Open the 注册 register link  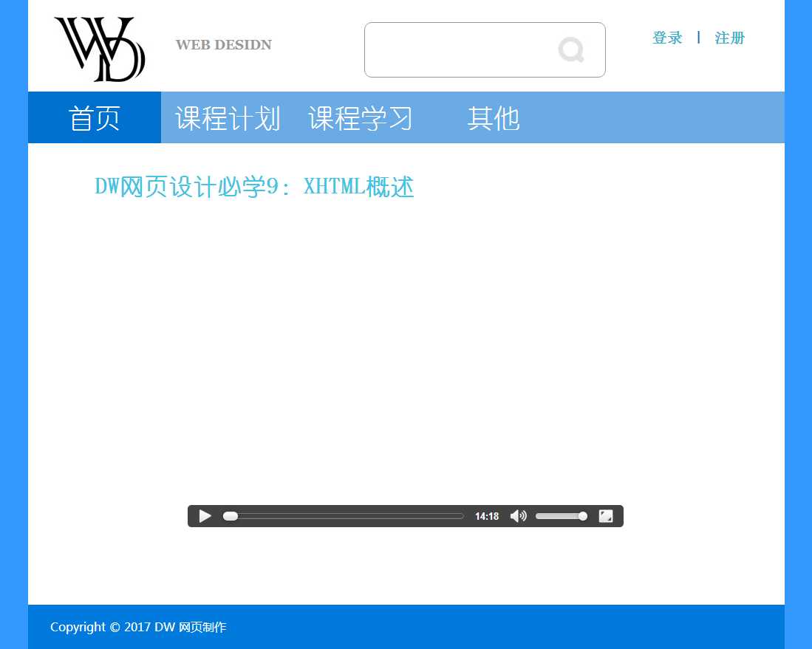point(729,38)
